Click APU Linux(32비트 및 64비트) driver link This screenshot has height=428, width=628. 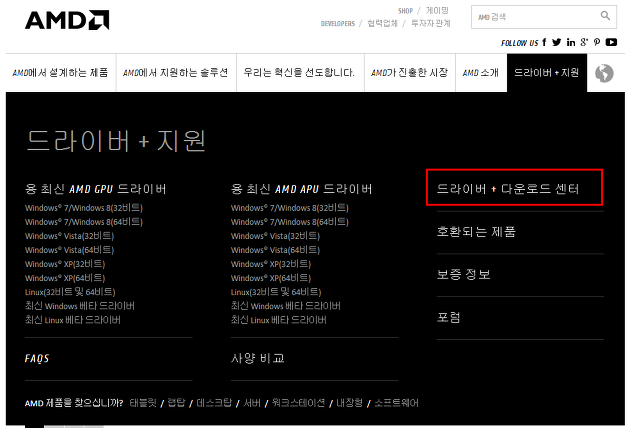[276, 292]
